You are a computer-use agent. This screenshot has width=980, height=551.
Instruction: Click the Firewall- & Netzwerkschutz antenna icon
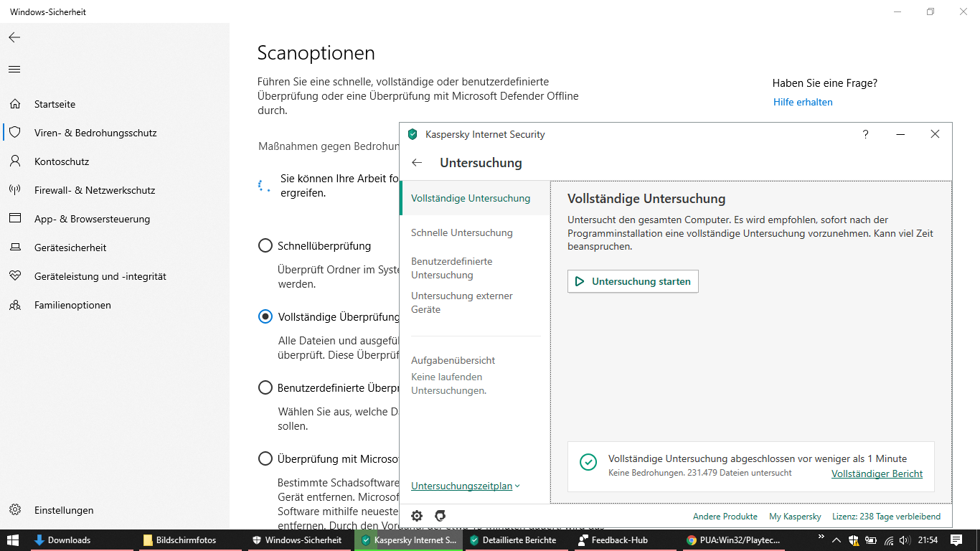15,190
